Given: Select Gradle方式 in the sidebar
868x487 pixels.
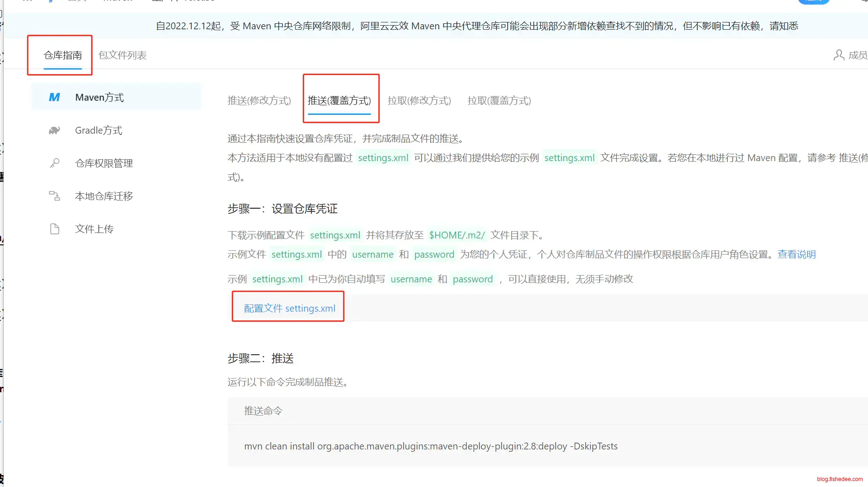Looking at the screenshot, I should (x=98, y=130).
